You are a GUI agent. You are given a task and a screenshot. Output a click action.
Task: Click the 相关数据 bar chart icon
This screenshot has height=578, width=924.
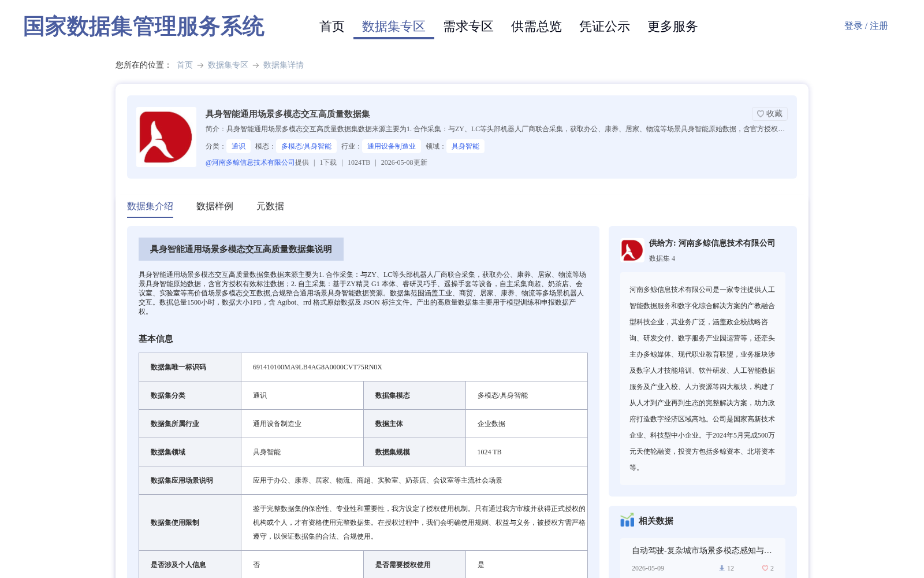(x=627, y=520)
